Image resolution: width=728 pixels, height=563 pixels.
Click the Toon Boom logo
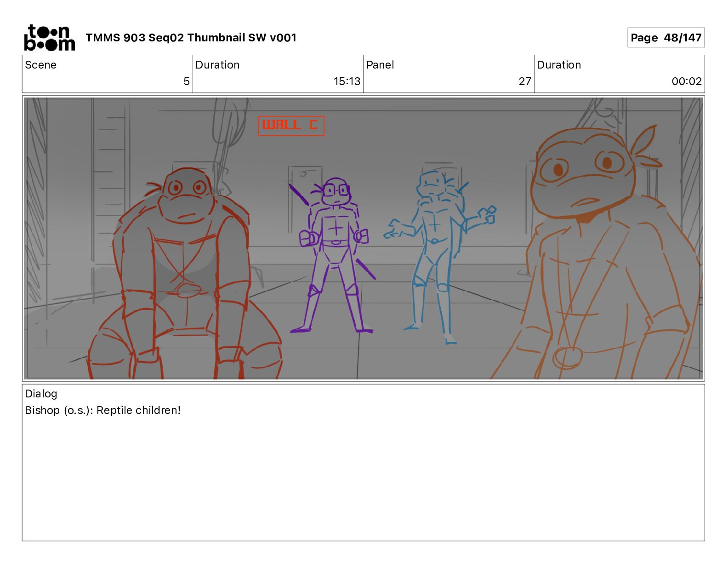click(50, 38)
